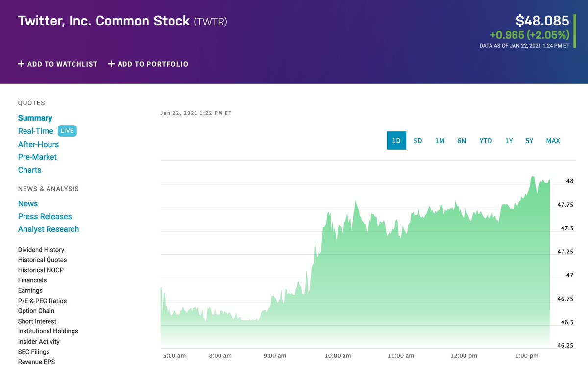Display the 5Y chart range

click(529, 141)
